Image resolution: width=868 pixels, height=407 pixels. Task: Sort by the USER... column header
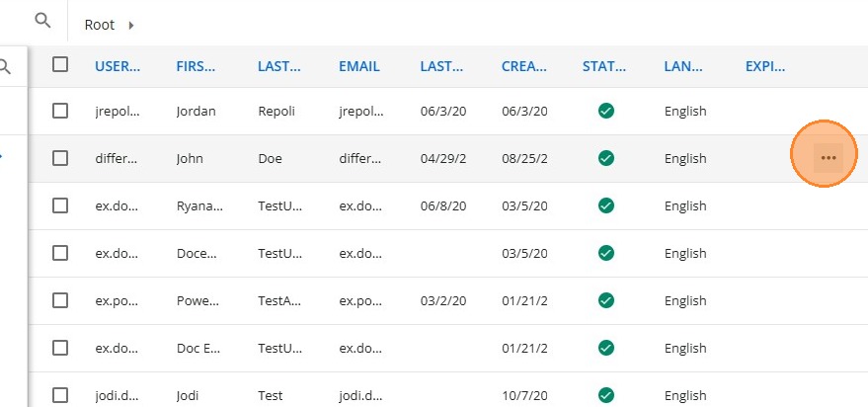coord(118,66)
